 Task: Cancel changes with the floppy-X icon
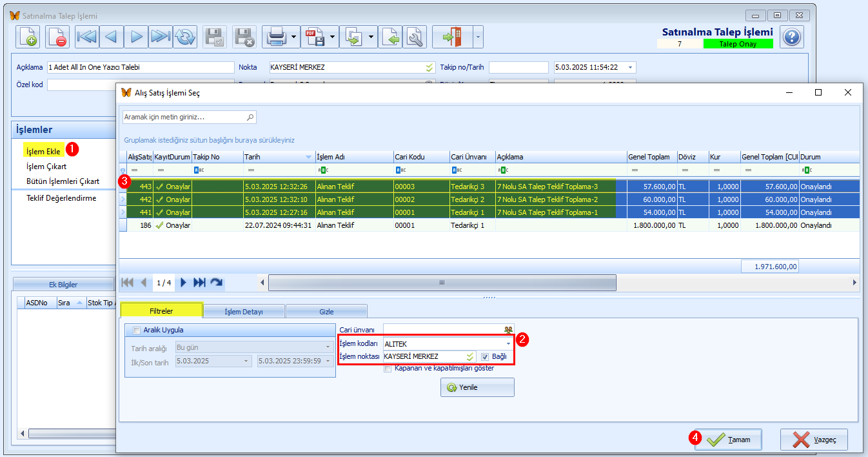coord(244,37)
